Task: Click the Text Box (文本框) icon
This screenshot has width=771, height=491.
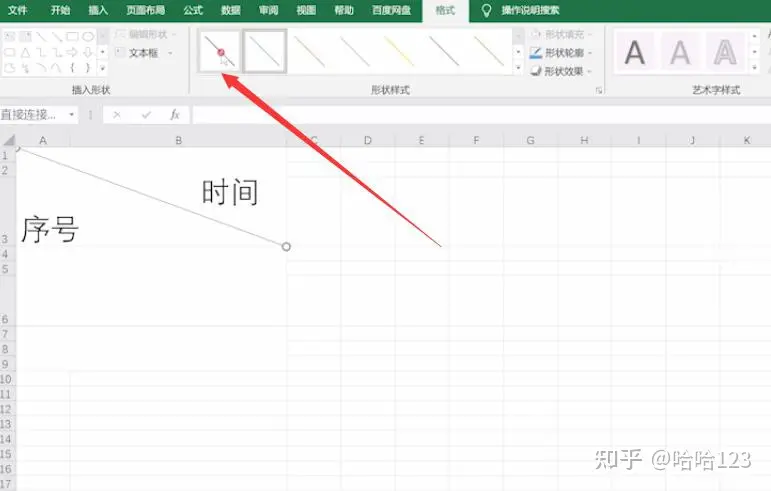Action: [120, 53]
